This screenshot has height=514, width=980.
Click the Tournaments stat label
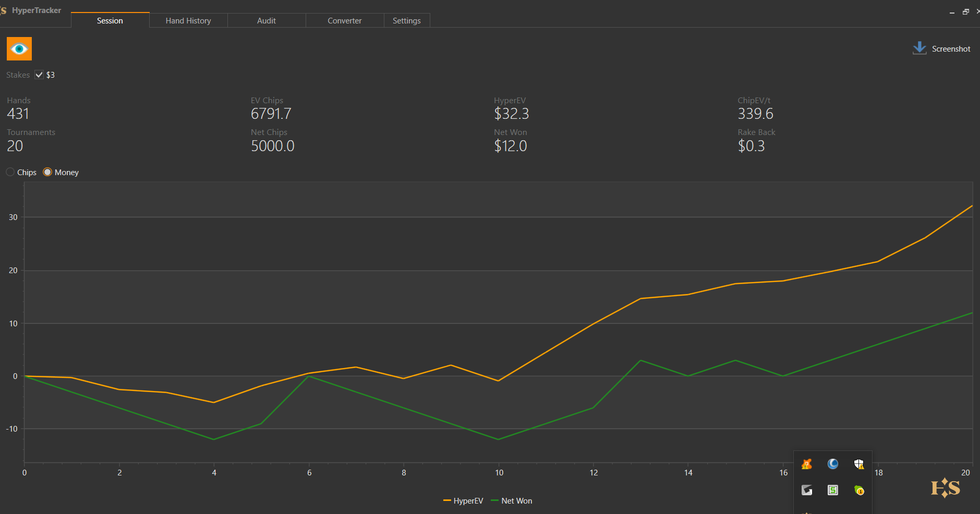point(31,132)
